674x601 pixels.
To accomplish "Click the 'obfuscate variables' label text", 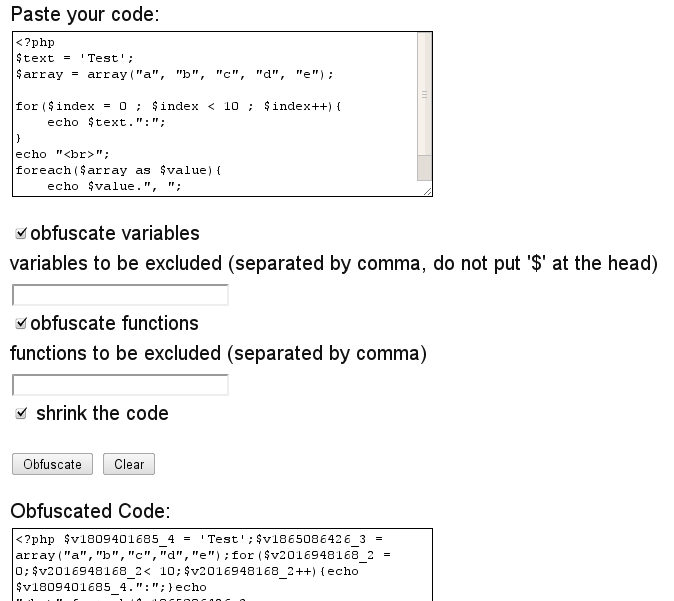I will click(115, 233).
